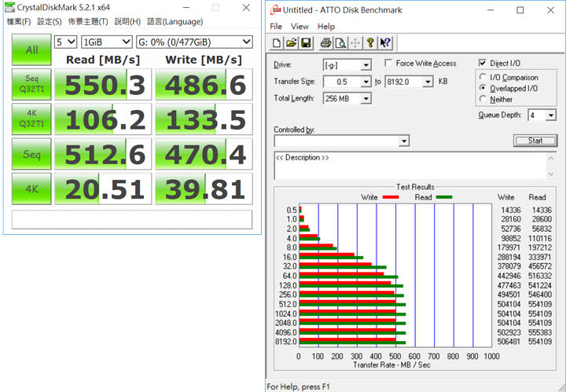Click the 64.0 row write value 442946

point(509,276)
